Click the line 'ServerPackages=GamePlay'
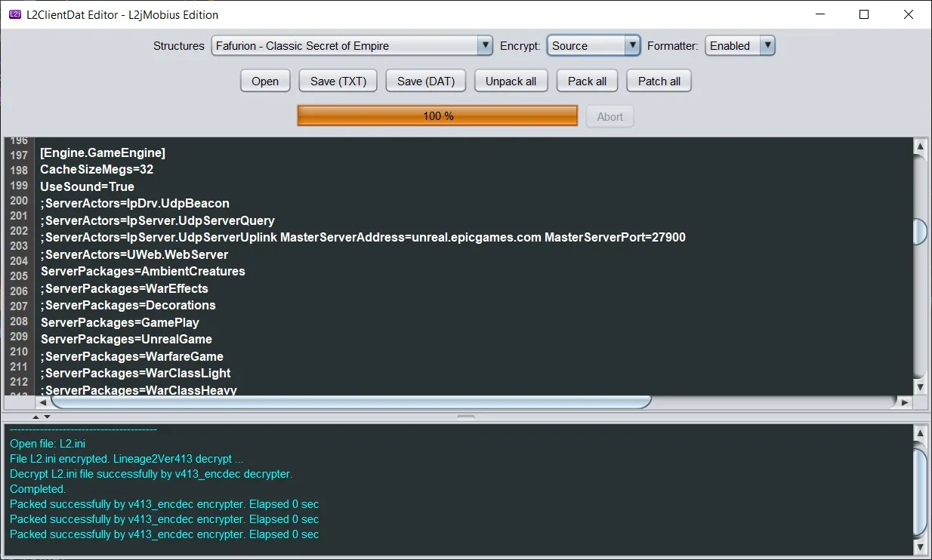Image resolution: width=932 pixels, height=560 pixels. [x=119, y=322]
